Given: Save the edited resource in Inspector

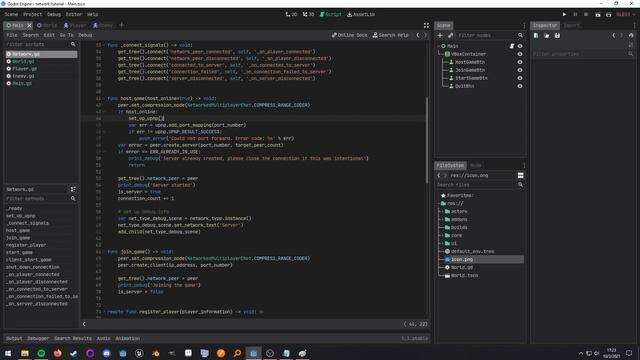Looking at the screenshot, I should click(557, 36).
